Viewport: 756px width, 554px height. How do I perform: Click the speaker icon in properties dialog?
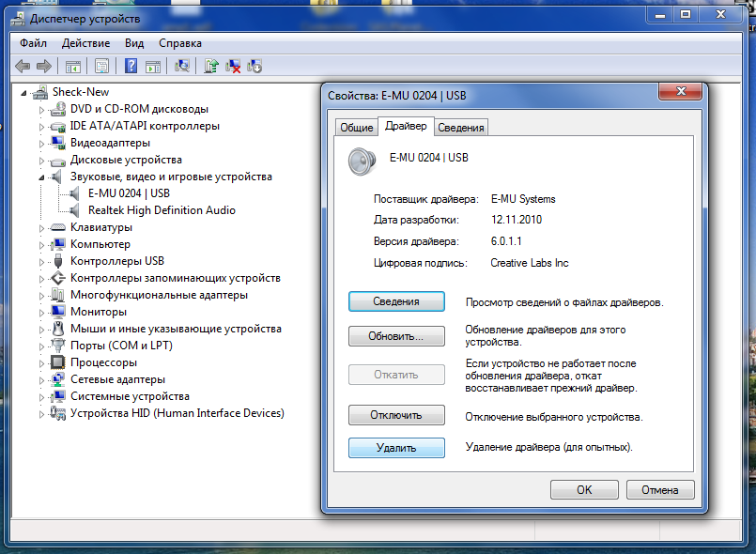click(x=362, y=162)
